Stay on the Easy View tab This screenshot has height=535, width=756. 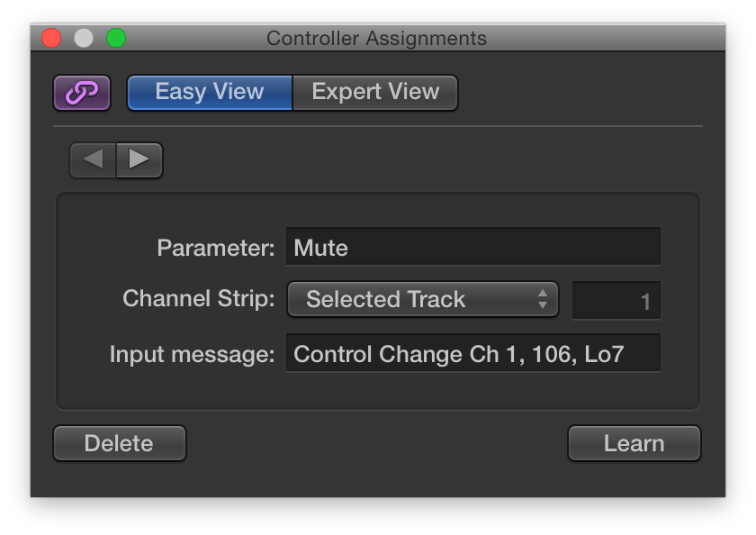tap(209, 91)
